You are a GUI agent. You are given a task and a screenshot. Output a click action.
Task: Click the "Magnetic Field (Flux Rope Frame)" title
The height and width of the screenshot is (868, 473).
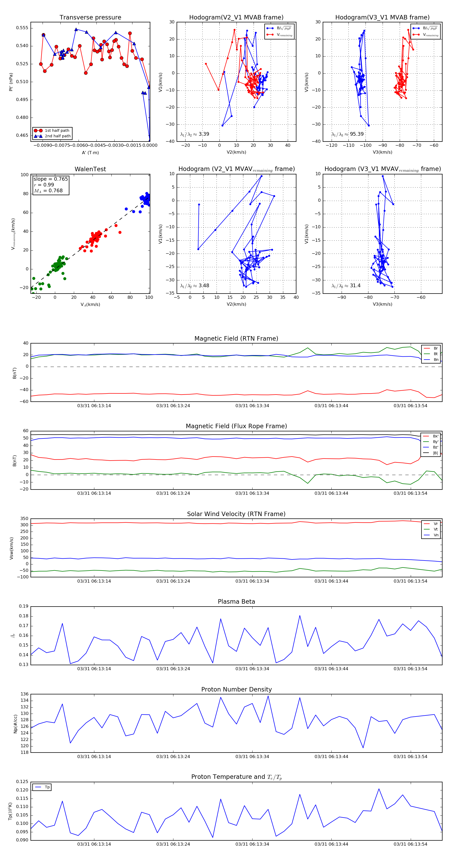coord(236,426)
